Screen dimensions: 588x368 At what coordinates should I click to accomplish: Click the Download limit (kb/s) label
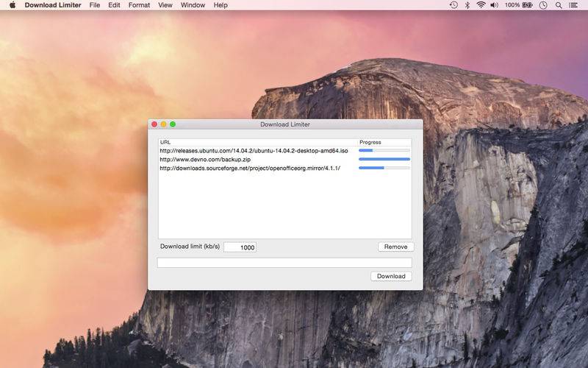190,247
